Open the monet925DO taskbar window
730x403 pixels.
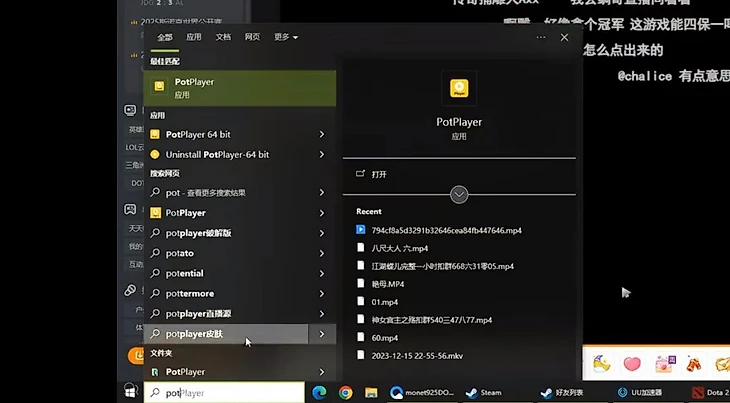[x=422, y=393]
